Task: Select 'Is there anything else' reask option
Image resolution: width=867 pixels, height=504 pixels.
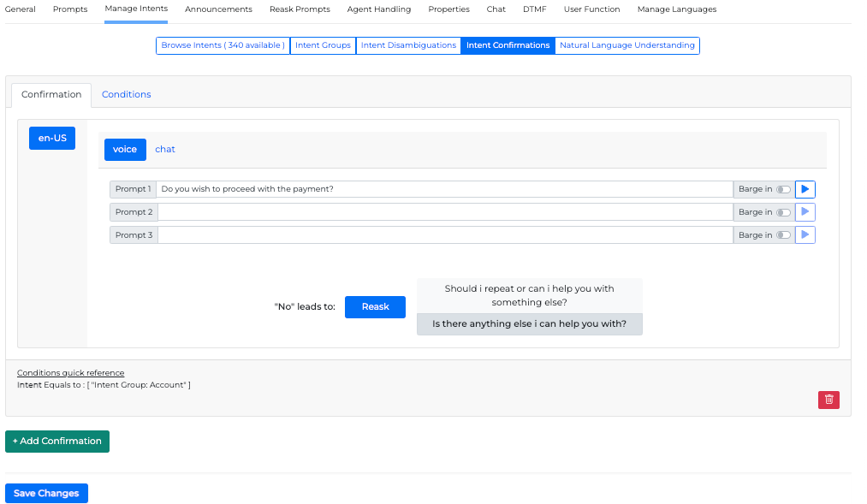Action: click(529, 324)
